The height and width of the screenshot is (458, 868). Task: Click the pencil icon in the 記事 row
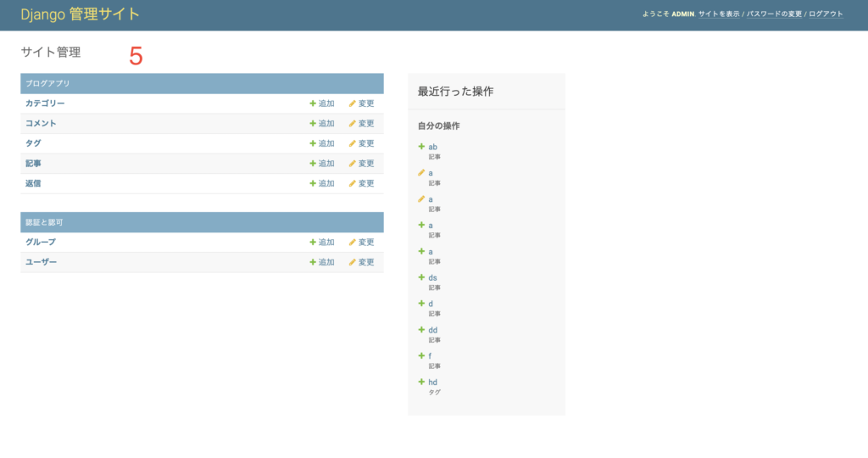(352, 164)
